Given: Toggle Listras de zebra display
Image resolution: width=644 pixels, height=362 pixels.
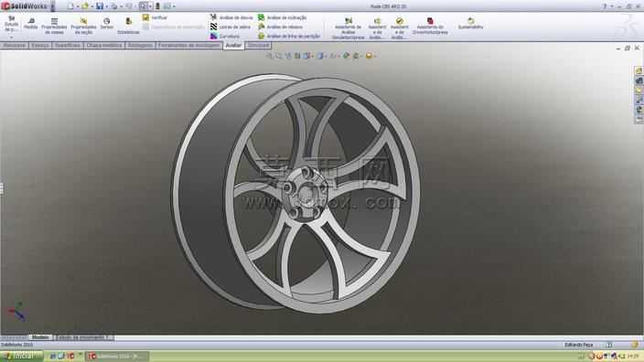Looking at the screenshot, I should click(x=231, y=27).
